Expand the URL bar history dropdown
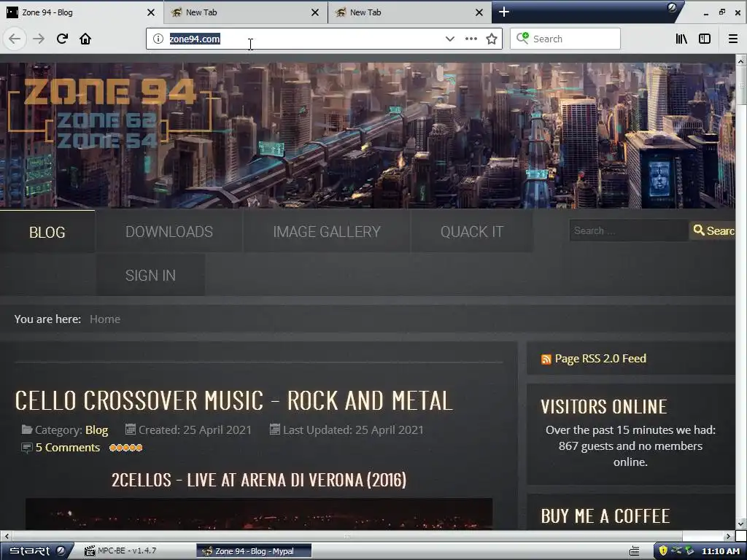This screenshot has height=560, width=747. tap(449, 39)
